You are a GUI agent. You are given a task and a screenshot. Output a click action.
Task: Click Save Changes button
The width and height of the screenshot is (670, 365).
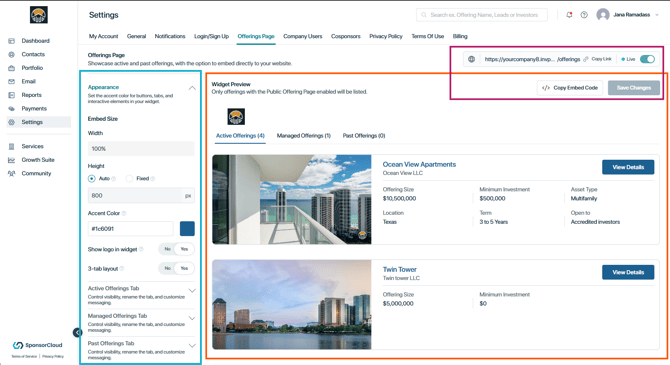[634, 88]
